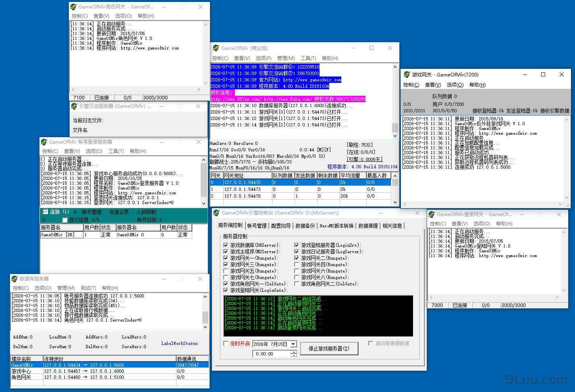Open 工具(T) menu in GameOfMir [商业版]
Image resolution: width=575 pixels, height=392 pixels.
coord(308,58)
